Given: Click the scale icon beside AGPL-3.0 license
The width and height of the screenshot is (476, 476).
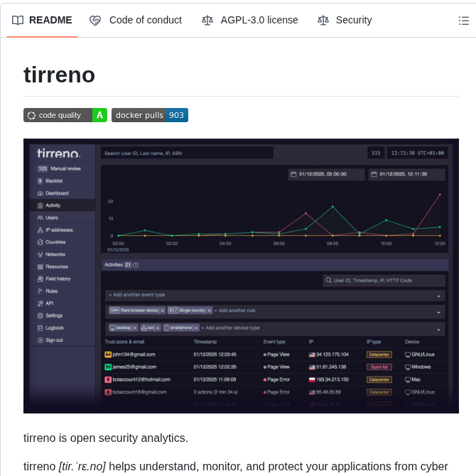Looking at the screenshot, I should pos(207,21).
